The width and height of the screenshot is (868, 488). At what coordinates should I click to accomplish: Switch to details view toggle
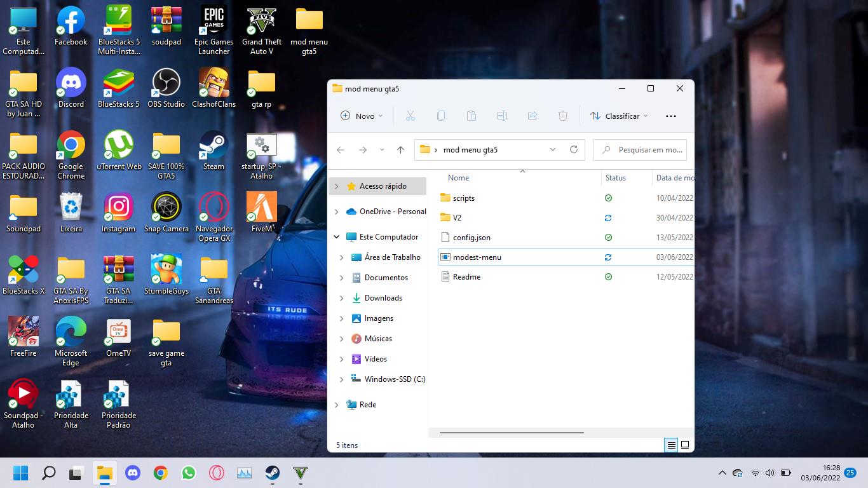[x=671, y=445]
